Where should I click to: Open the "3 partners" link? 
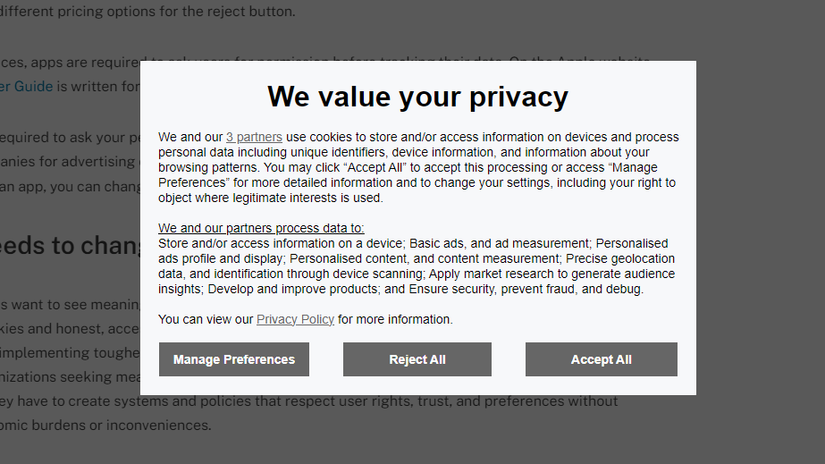(x=254, y=137)
